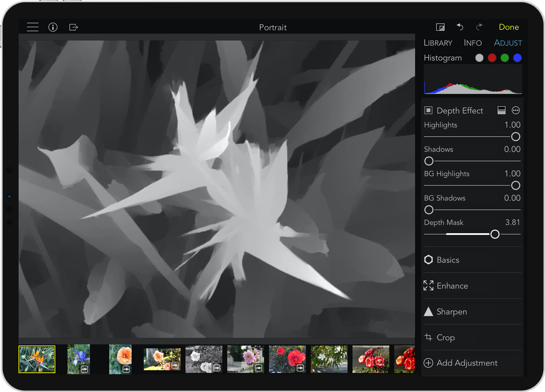
Task: Click the Depth Mask value 3.81
Action: 513,222
